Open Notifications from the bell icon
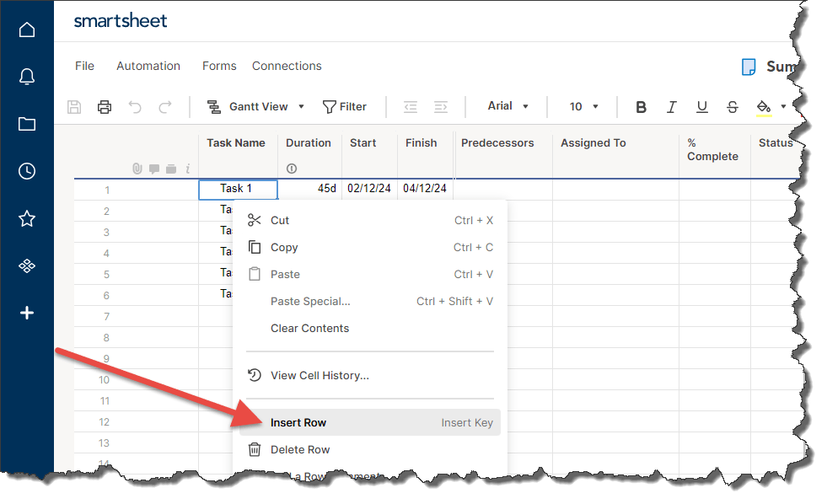827x504 pixels. click(x=26, y=76)
